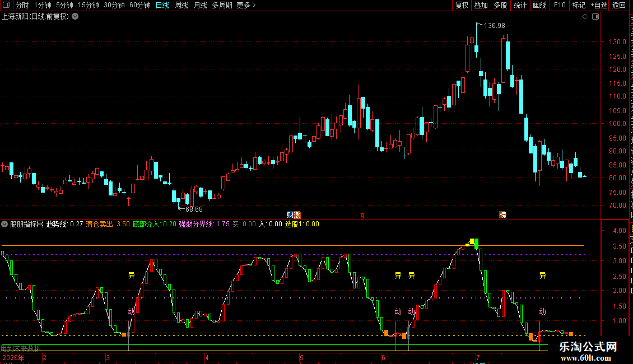Open the F10 company info

click(560, 5)
